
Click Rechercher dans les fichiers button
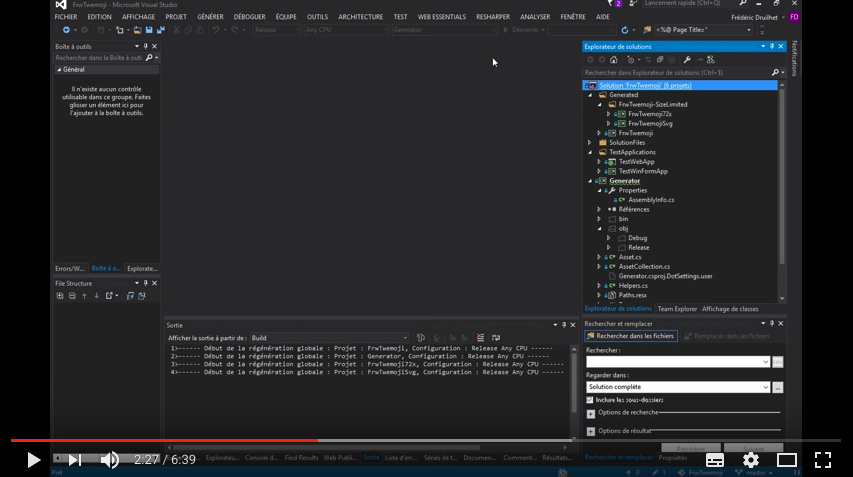pos(631,336)
